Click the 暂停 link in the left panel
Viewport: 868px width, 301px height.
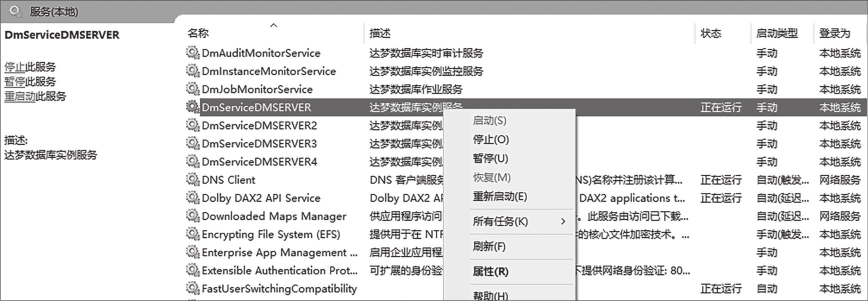click(14, 81)
